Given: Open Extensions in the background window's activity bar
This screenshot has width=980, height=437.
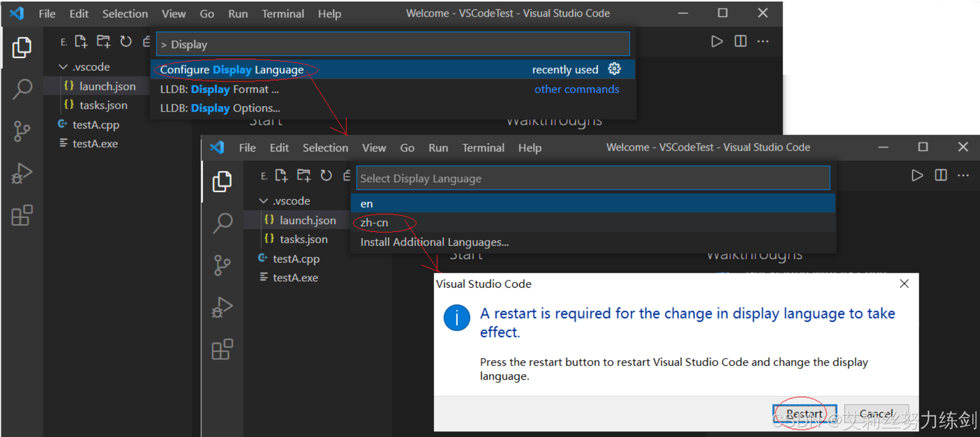Looking at the screenshot, I should tap(22, 215).
